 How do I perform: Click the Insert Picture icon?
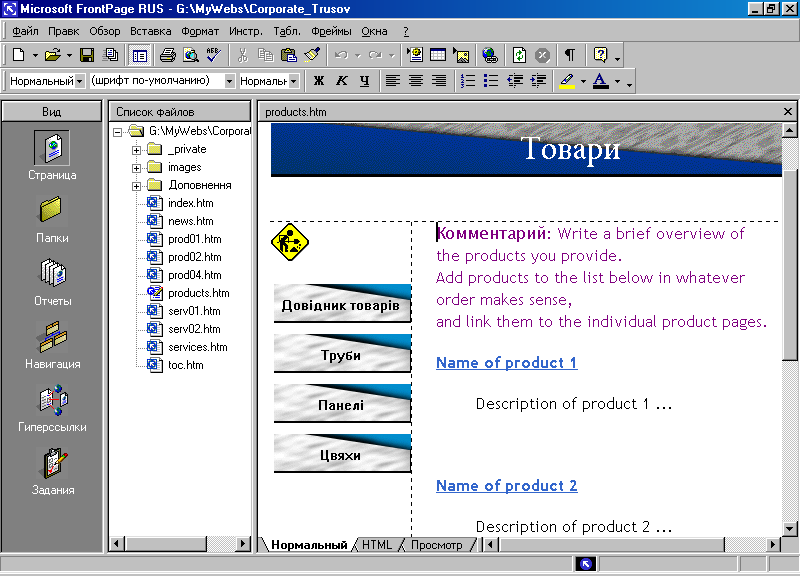pyautogui.click(x=461, y=55)
